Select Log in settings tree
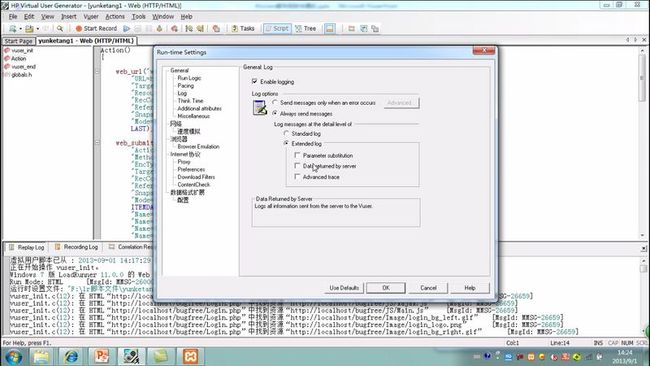 tap(182, 93)
